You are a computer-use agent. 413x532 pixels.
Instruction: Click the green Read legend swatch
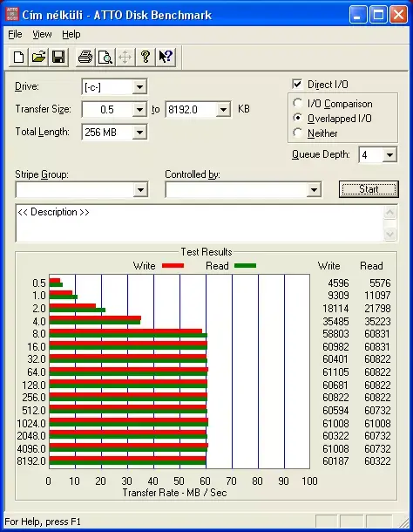tap(245, 266)
